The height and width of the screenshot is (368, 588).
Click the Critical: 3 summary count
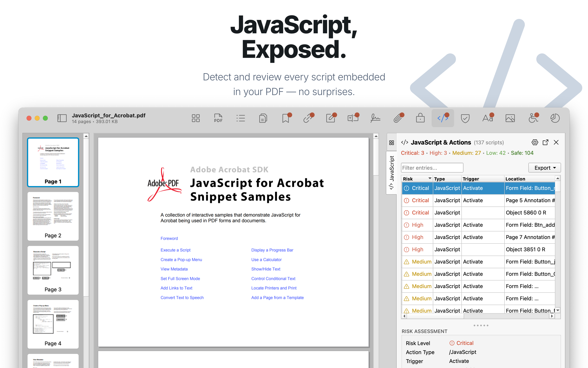(412, 153)
